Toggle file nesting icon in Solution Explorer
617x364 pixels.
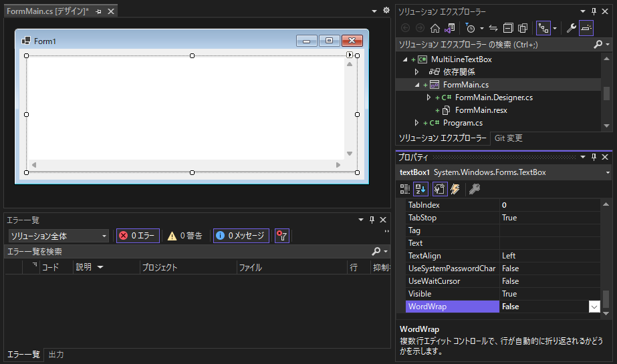coord(543,28)
